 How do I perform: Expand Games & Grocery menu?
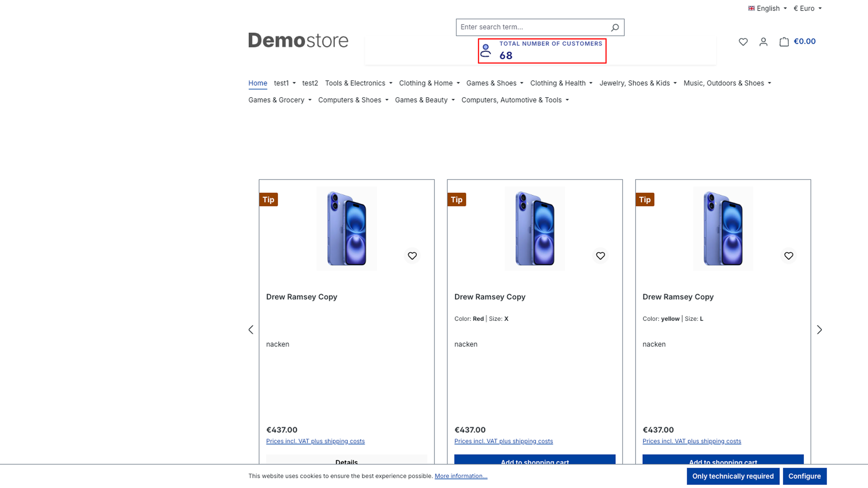(280, 100)
